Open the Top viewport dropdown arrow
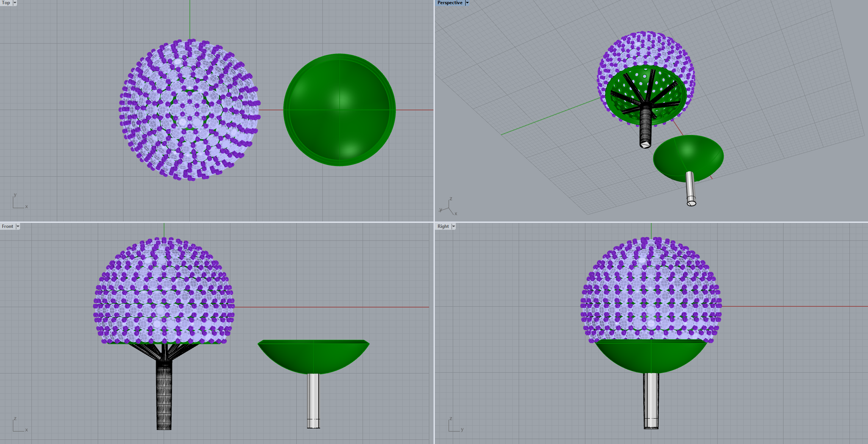 15,3
